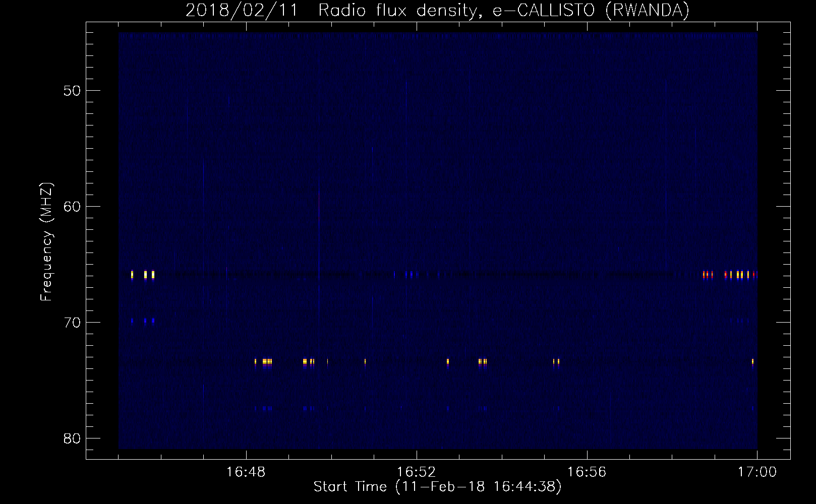Click the 50 frequency tick label
Viewport: 816px width, 504px height.
(x=72, y=91)
